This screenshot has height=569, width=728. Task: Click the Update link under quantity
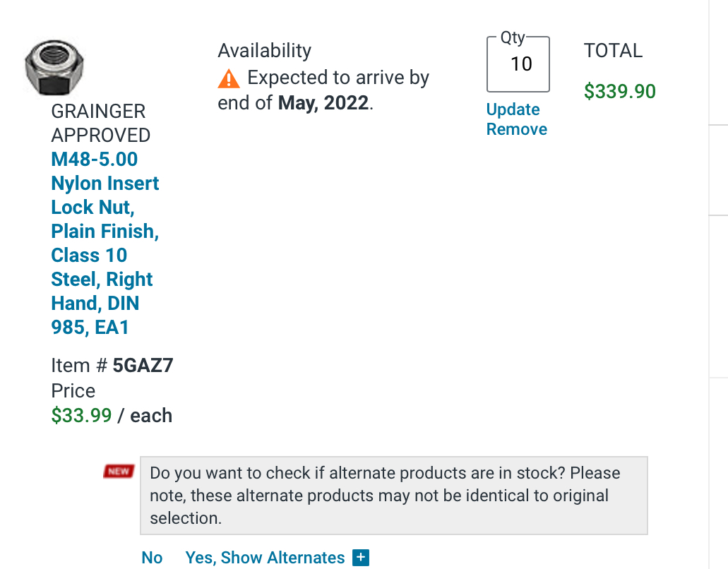[513, 109]
